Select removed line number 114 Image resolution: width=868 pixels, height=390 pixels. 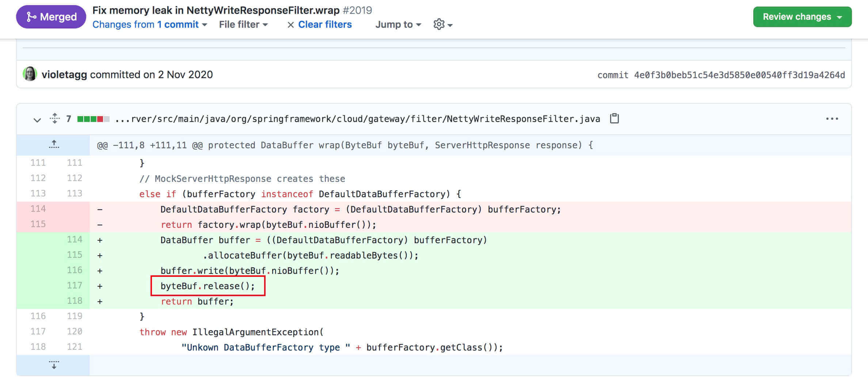pos(38,209)
